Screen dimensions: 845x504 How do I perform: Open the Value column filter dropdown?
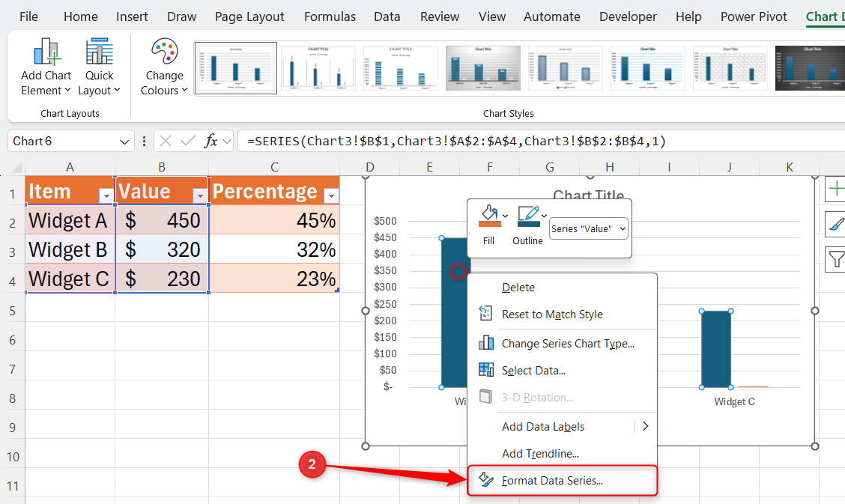pos(200,196)
